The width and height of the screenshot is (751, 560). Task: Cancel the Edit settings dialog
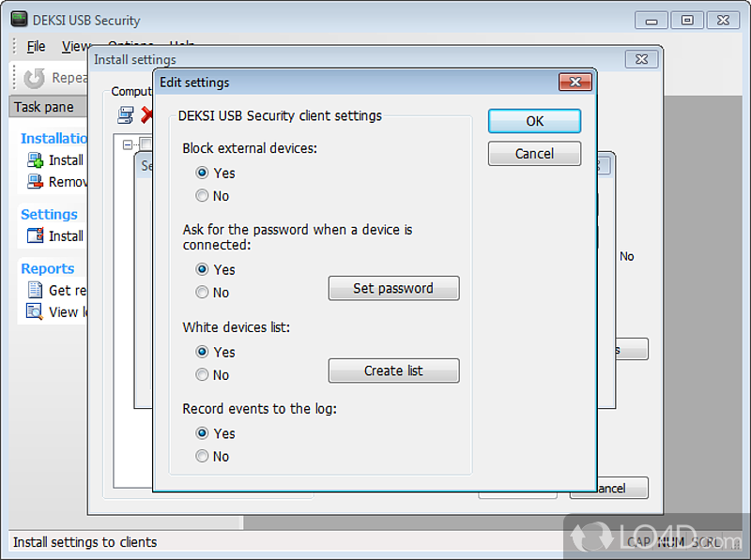[534, 154]
